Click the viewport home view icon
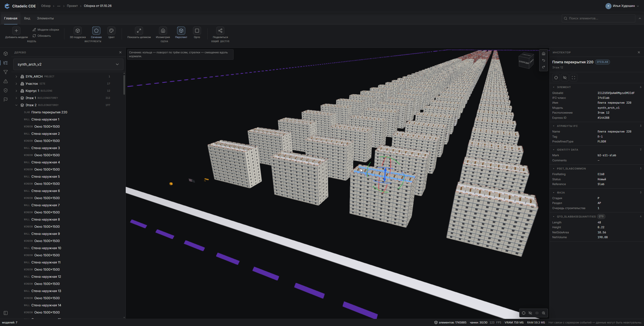The width and height of the screenshot is (644, 326). [x=544, y=54]
